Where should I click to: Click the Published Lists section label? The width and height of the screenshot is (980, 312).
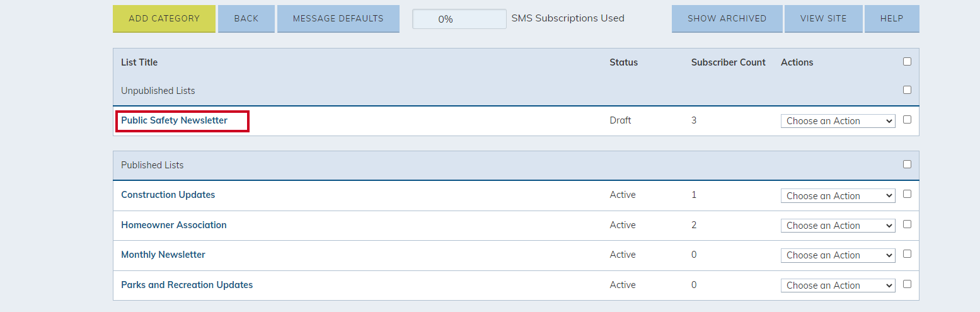coord(153,165)
